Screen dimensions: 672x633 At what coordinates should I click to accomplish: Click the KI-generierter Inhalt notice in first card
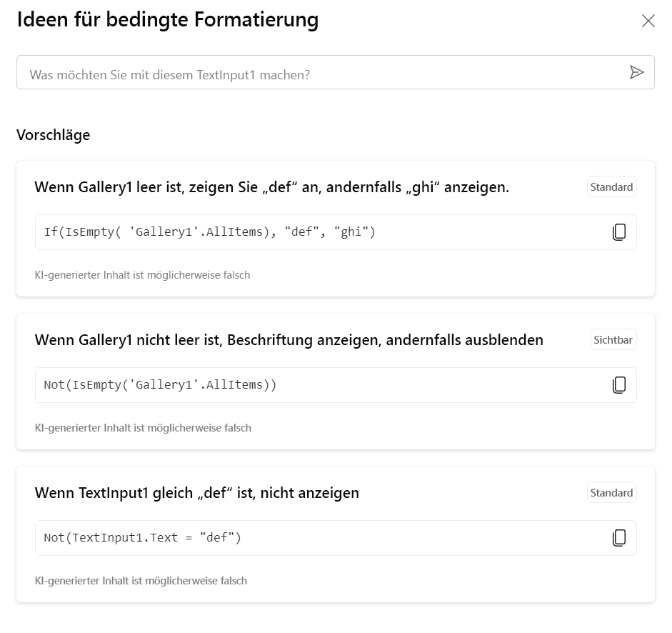142,275
